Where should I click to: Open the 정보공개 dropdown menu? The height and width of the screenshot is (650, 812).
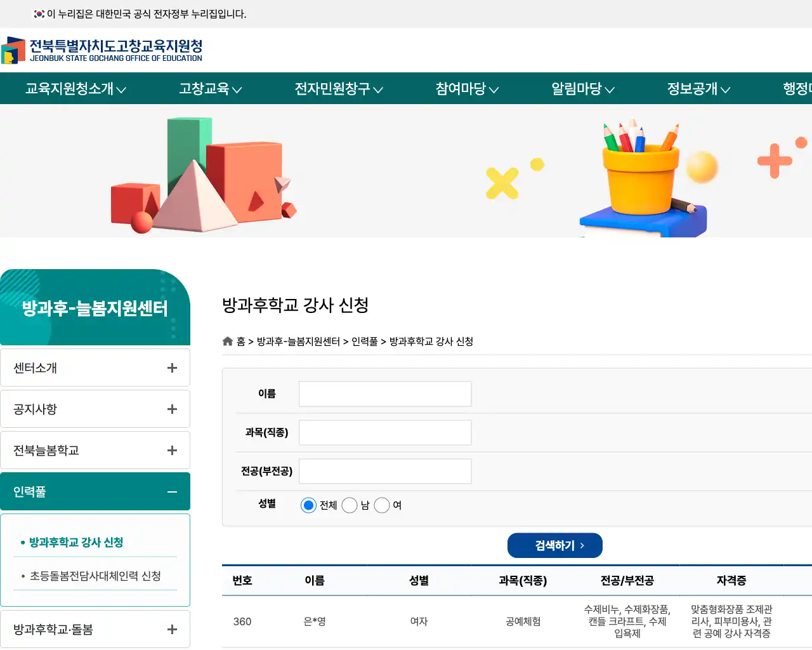[697, 89]
